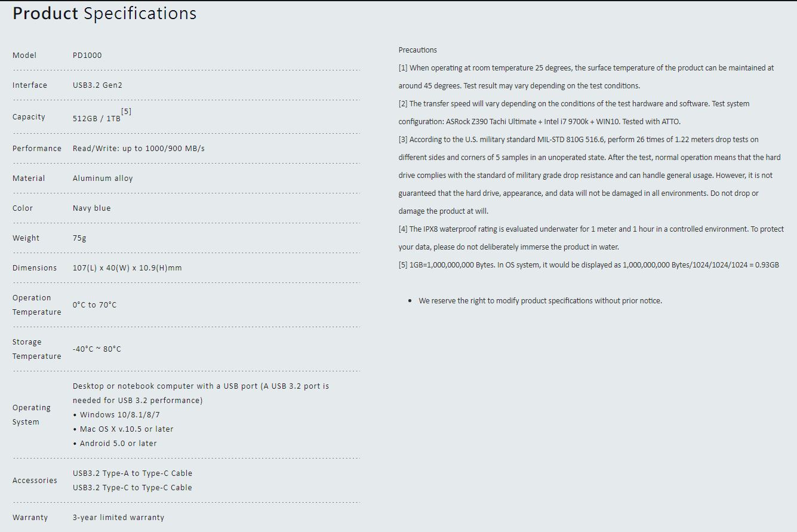Image resolution: width=797 pixels, height=532 pixels.
Task: Click the -40°C ~ 80°C storage temperature
Action: [97, 349]
